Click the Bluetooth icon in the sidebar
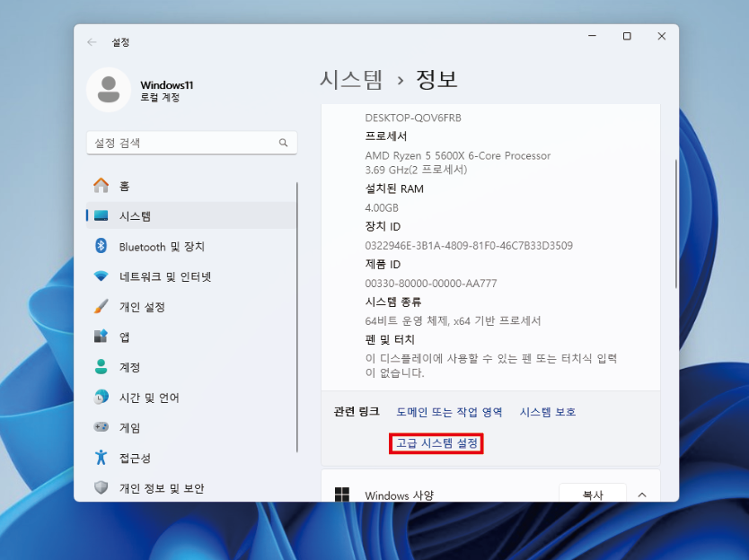Viewport: 749px width, 560px height. tap(101, 246)
